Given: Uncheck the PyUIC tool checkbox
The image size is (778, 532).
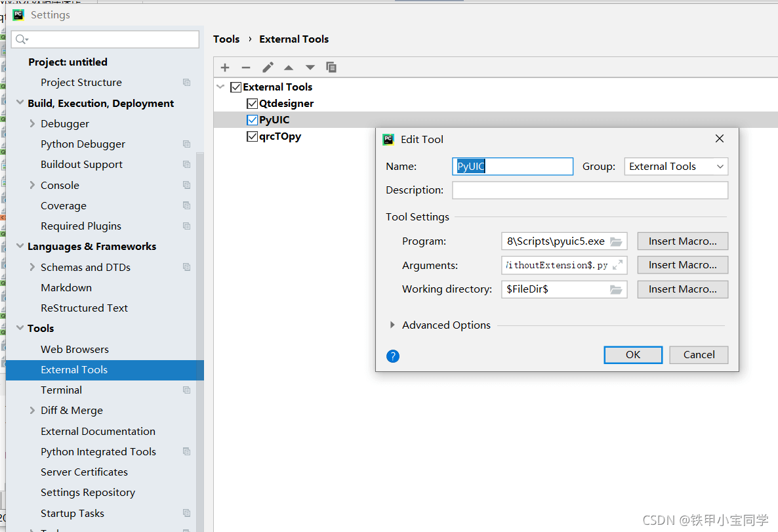Looking at the screenshot, I should [x=252, y=120].
